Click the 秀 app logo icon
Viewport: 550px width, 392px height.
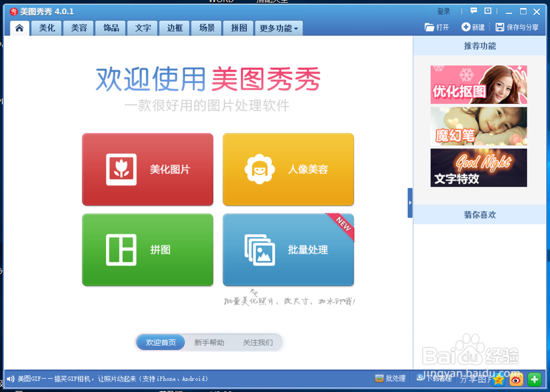pos(14,12)
